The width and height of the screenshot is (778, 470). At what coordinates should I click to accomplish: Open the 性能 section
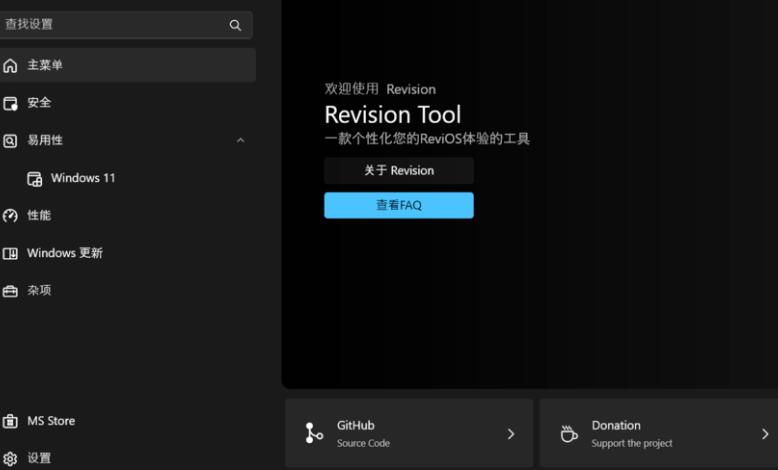point(128,215)
